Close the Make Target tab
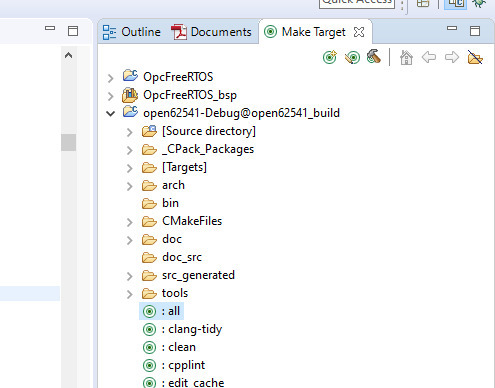 click(x=359, y=32)
